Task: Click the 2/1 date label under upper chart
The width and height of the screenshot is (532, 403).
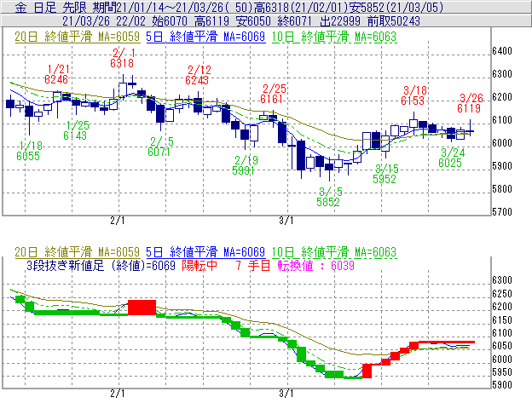Action: coord(118,221)
